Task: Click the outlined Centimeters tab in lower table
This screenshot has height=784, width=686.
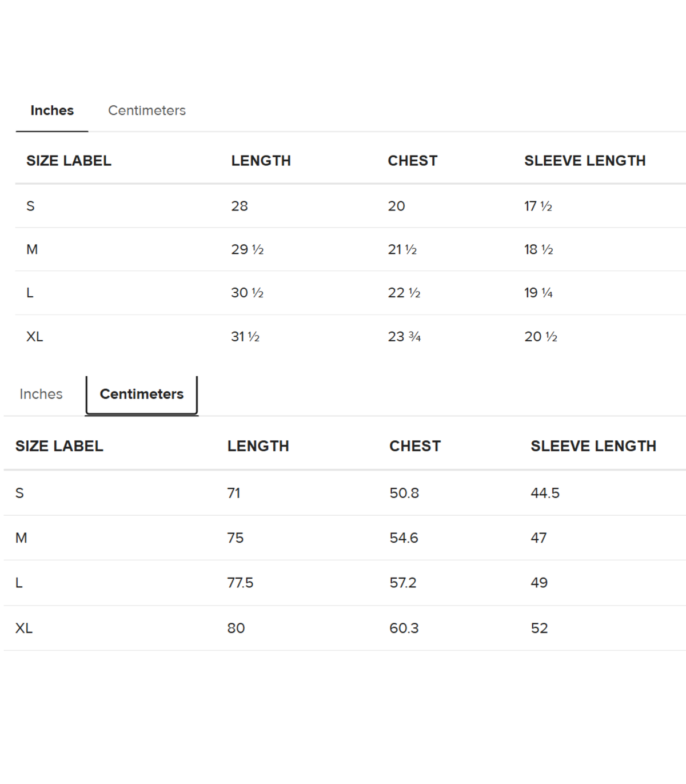Action: 142,395
